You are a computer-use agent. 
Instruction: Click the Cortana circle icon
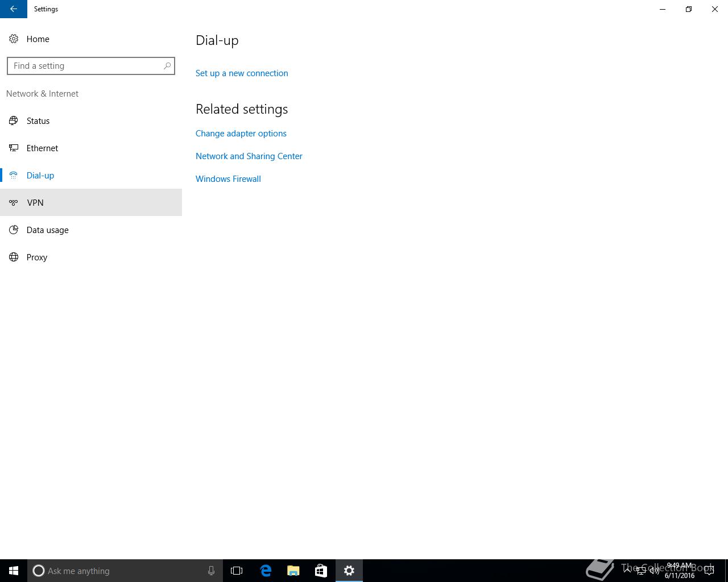[39, 571]
